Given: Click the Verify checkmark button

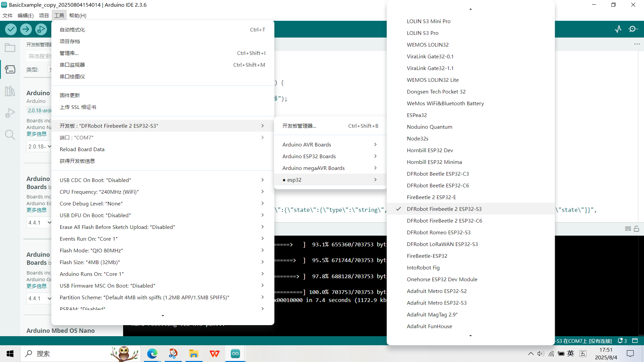Looking at the screenshot, I should (11, 29).
